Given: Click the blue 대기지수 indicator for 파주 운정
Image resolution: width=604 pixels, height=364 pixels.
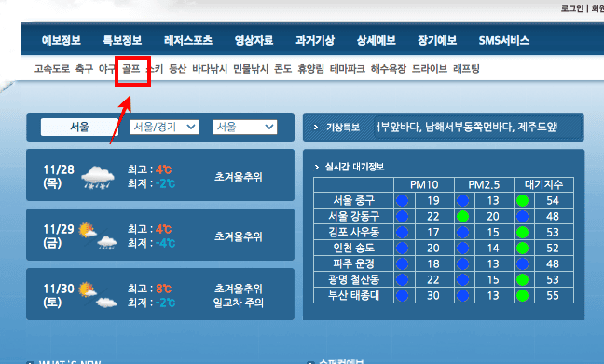Looking at the screenshot, I should [x=522, y=263].
